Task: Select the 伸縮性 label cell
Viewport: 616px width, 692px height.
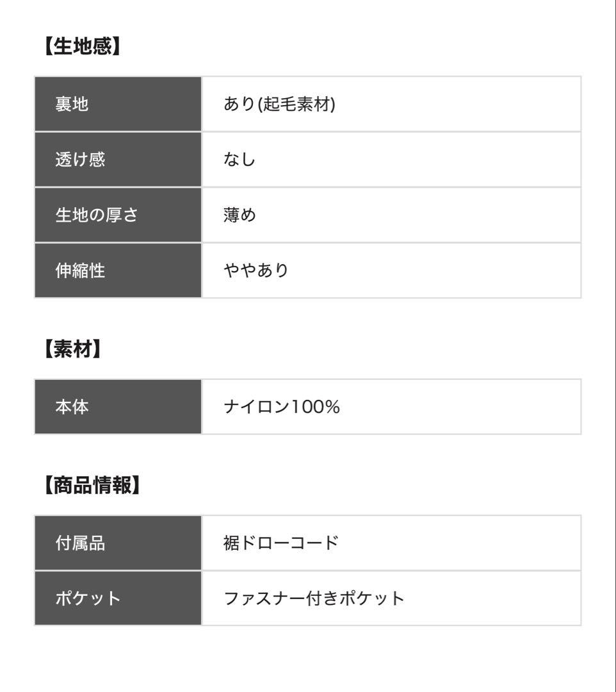Action: [x=80, y=270]
